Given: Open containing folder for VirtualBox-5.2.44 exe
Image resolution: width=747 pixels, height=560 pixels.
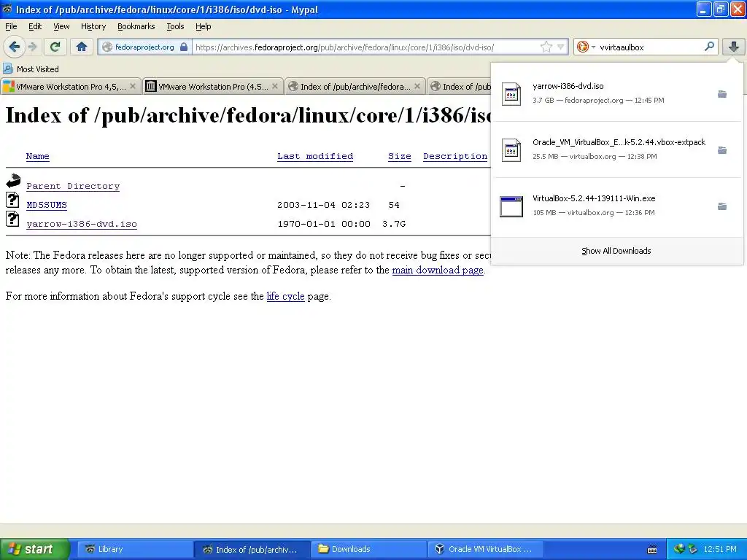Looking at the screenshot, I should tap(722, 206).
